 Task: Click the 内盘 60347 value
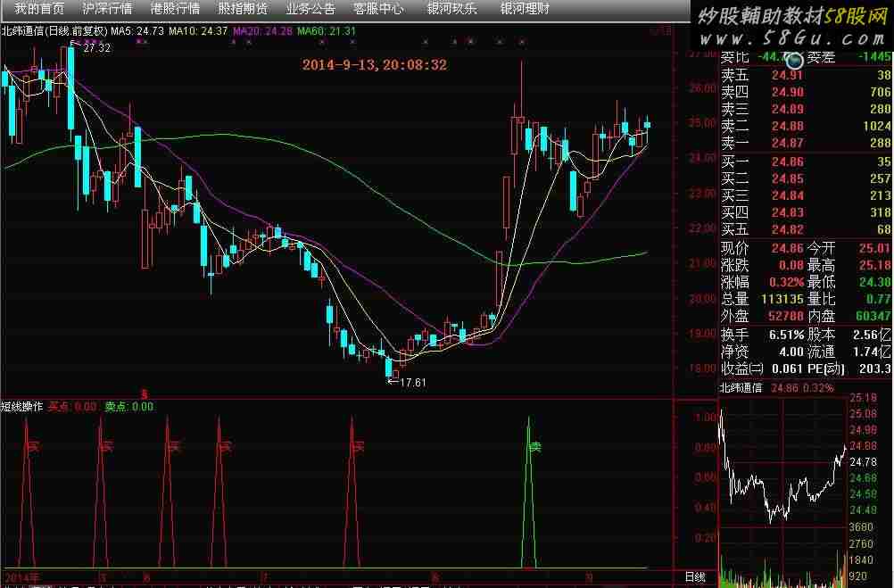tap(873, 316)
